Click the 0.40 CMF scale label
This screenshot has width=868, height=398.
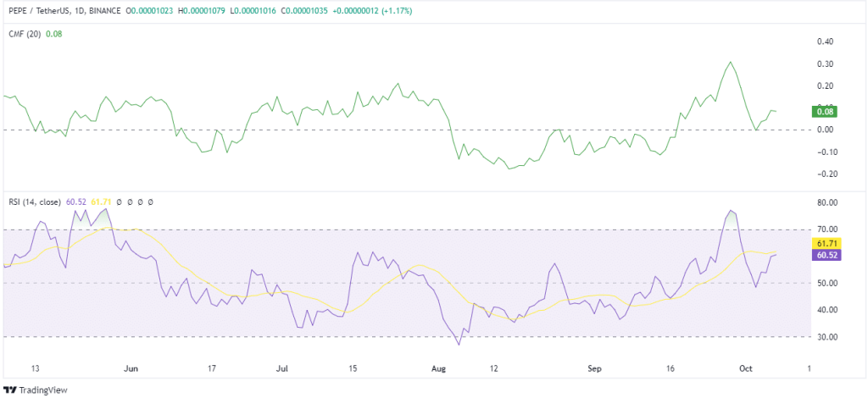pos(825,41)
